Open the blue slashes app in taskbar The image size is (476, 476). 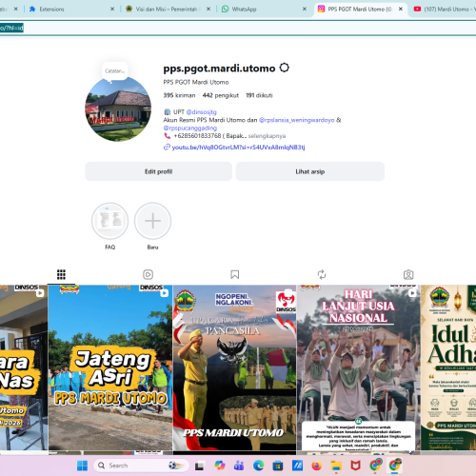(x=297, y=466)
